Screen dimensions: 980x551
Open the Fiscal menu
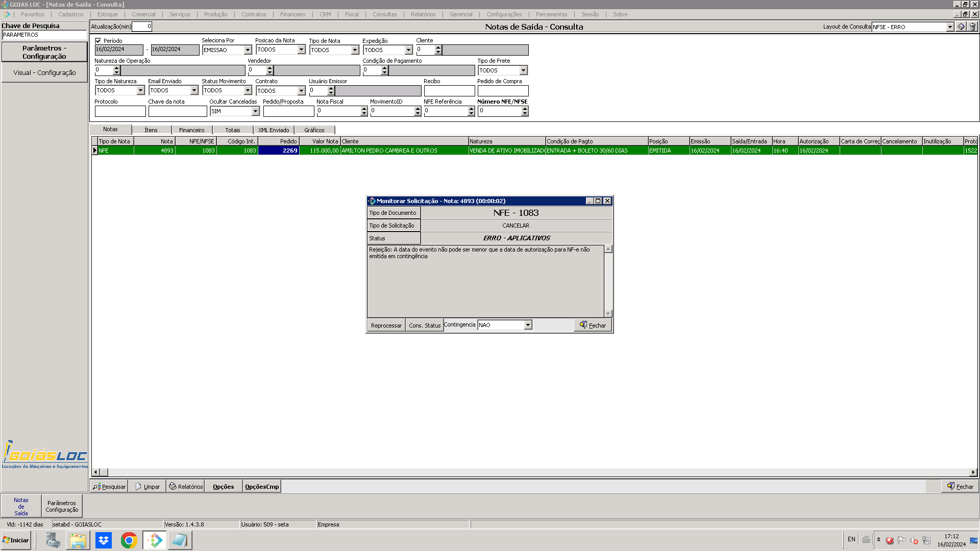pyautogui.click(x=352, y=14)
